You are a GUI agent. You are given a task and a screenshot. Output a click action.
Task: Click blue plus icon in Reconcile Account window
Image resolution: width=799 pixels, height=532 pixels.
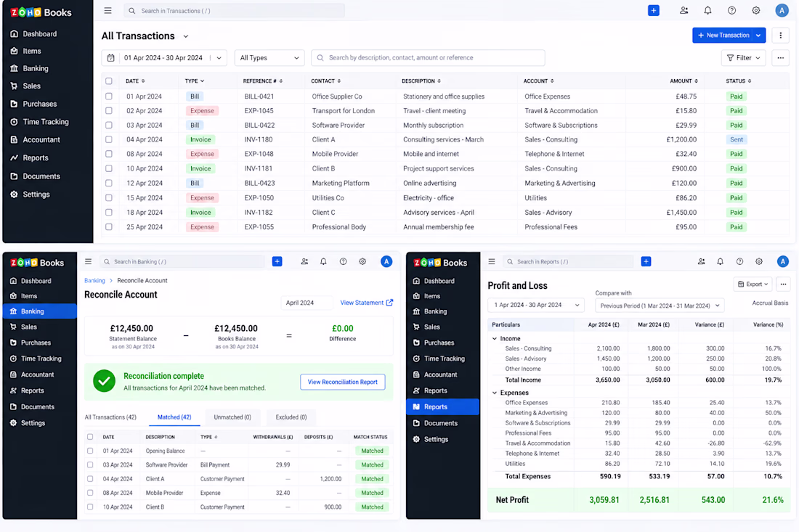(277, 262)
